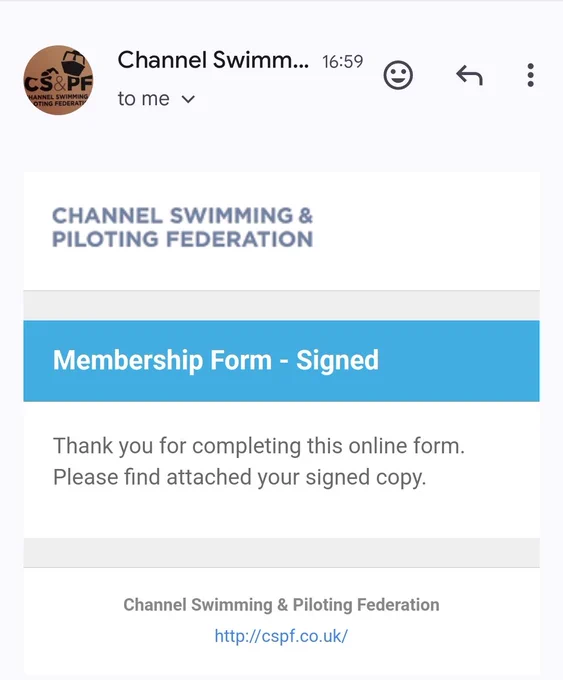Reply using the curved arrow icon
This screenshot has height=680, width=563.
(x=469, y=75)
